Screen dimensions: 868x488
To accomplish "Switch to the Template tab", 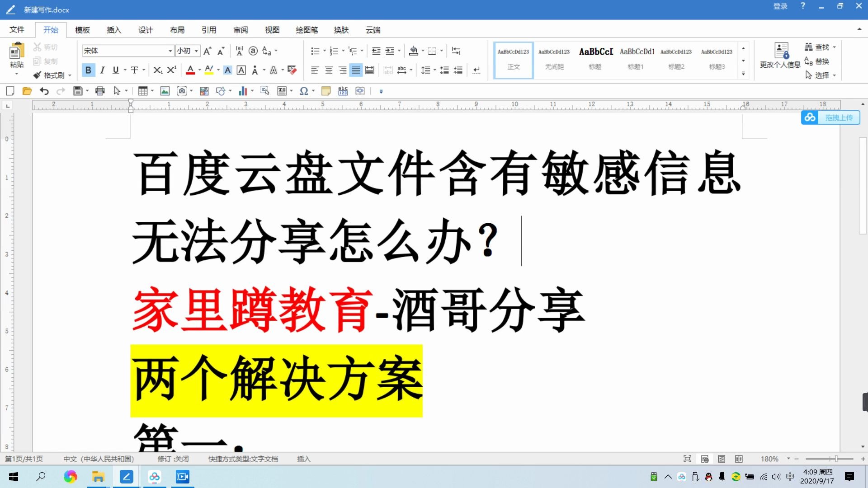I will point(82,30).
